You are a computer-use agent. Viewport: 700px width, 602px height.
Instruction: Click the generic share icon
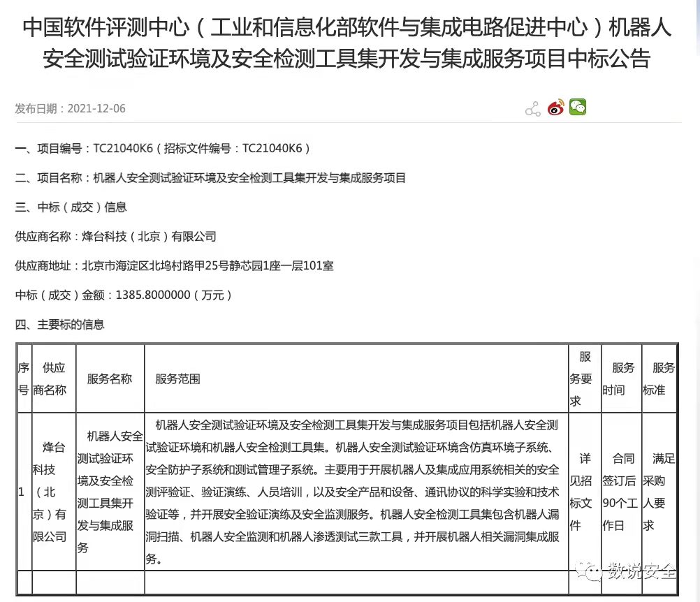(532, 108)
